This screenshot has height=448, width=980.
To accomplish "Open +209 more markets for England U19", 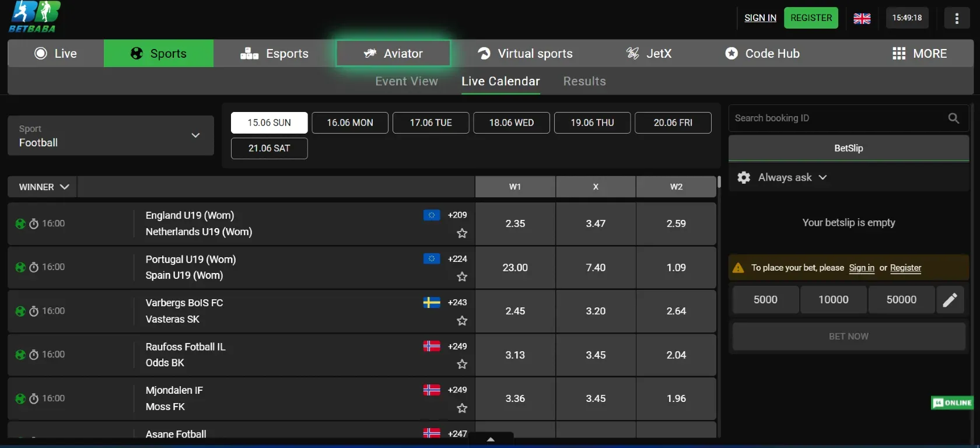I will tap(457, 215).
